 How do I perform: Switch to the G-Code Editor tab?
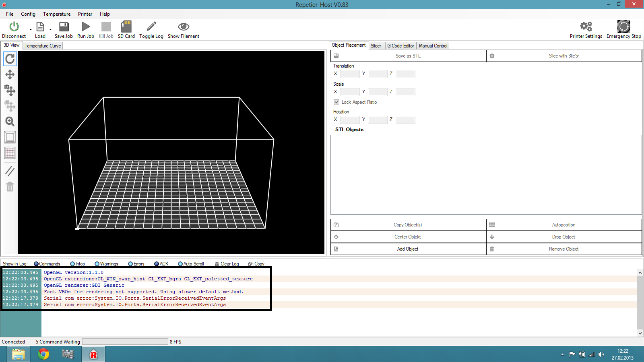(x=400, y=46)
